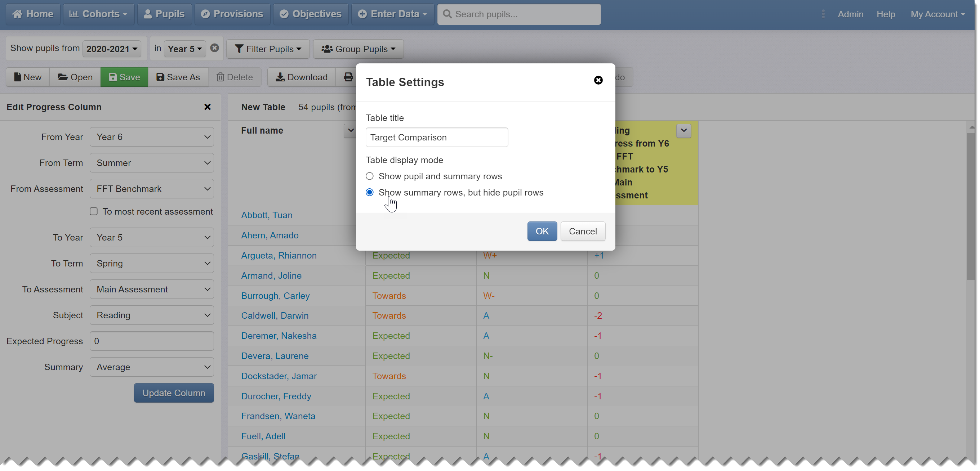Open pupil Frandsen, Waneta
The width and height of the screenshot is (980, 471).
pos(278,416)
